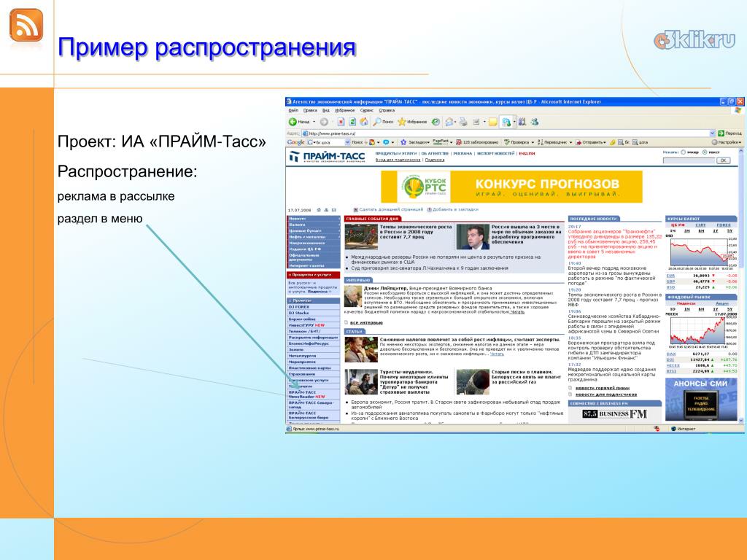This screenshot has height=560, width=747.
Task: Click the Home house icon
Action: (x=364, y=122)
